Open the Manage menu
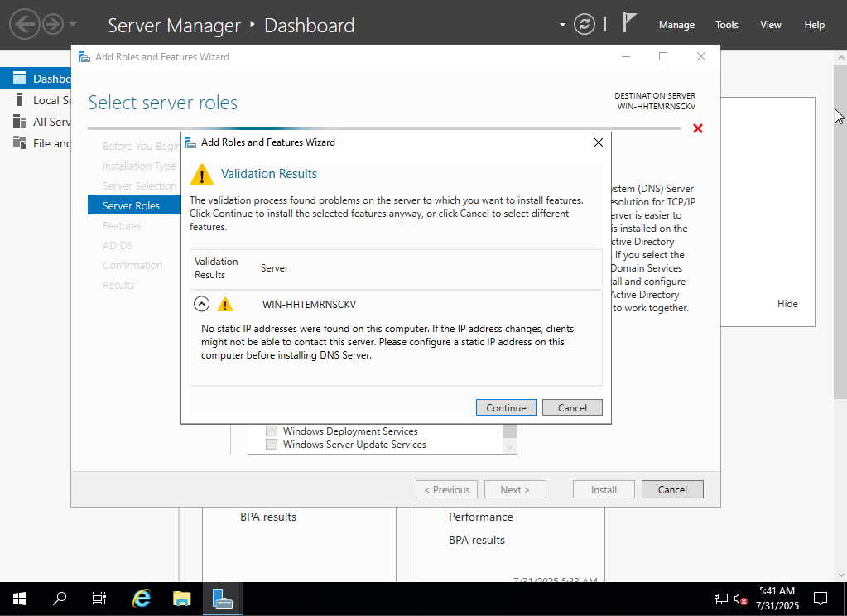This screenshot has width=847, height=616. pyautogui.click(x=676, y=25)
